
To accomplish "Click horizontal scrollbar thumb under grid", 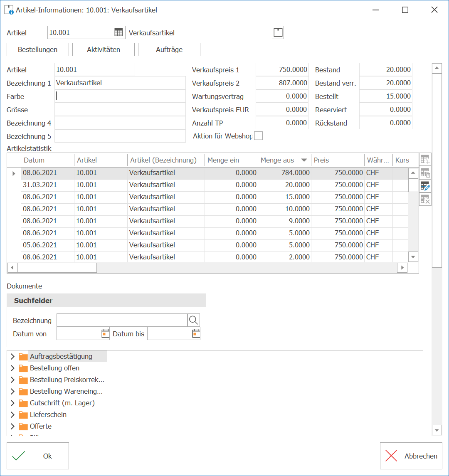I will (x=57, y=268).
